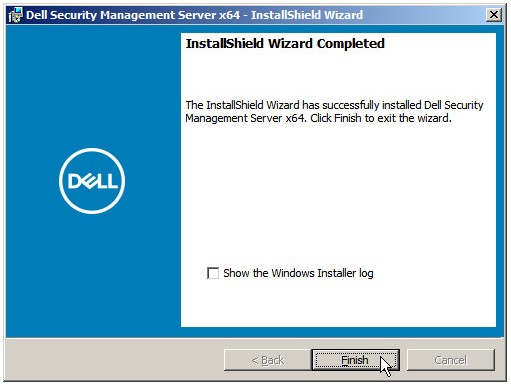This screenshot has width=511, height=387.
Task: Click Finish to exit the wizard
Action: tap(355, 360)
